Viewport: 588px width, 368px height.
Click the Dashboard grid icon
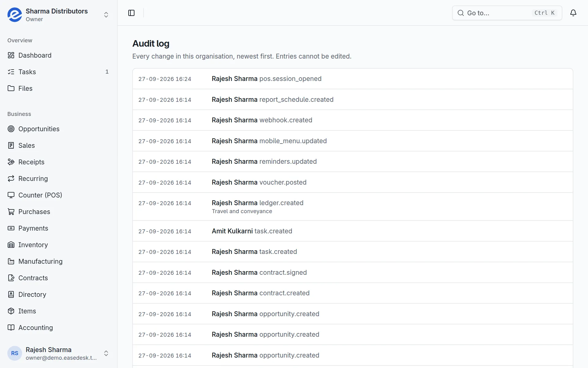(x=11, y=55)
